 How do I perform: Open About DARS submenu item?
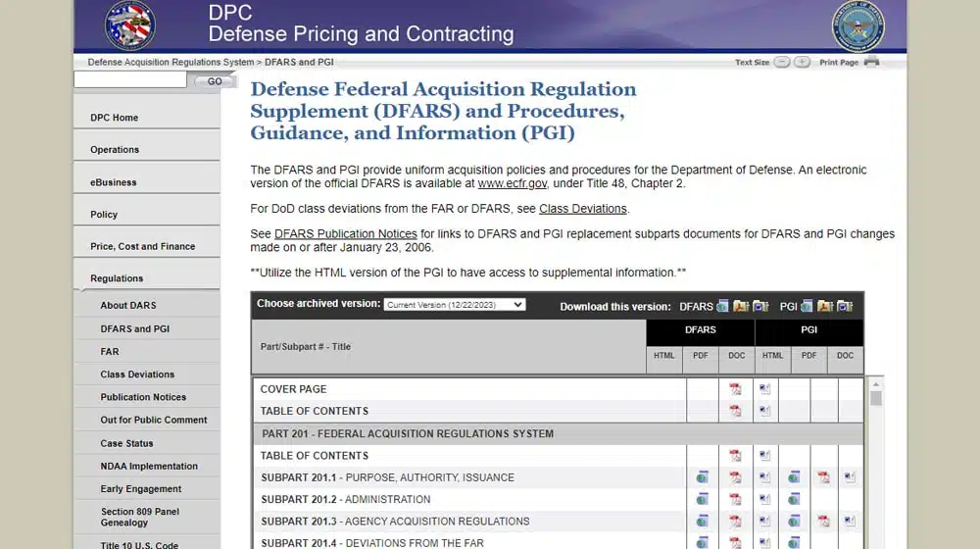click(128, 305)
